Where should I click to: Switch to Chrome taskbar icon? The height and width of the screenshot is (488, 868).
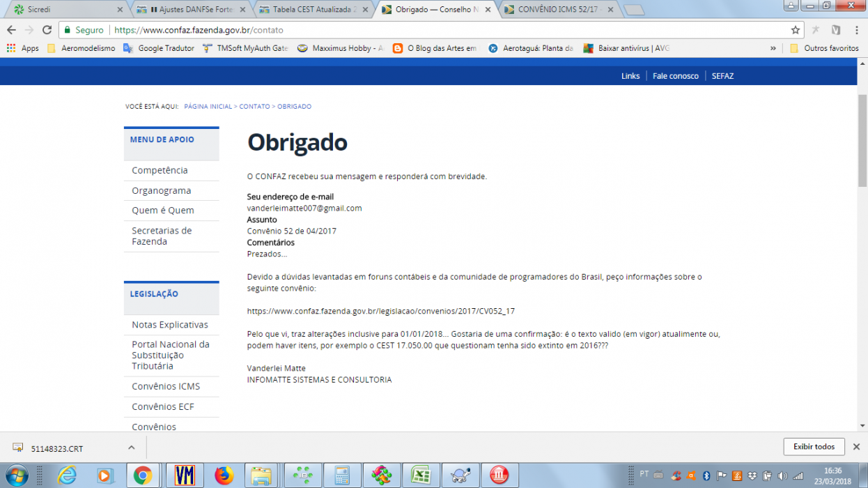tap(143, 475)
